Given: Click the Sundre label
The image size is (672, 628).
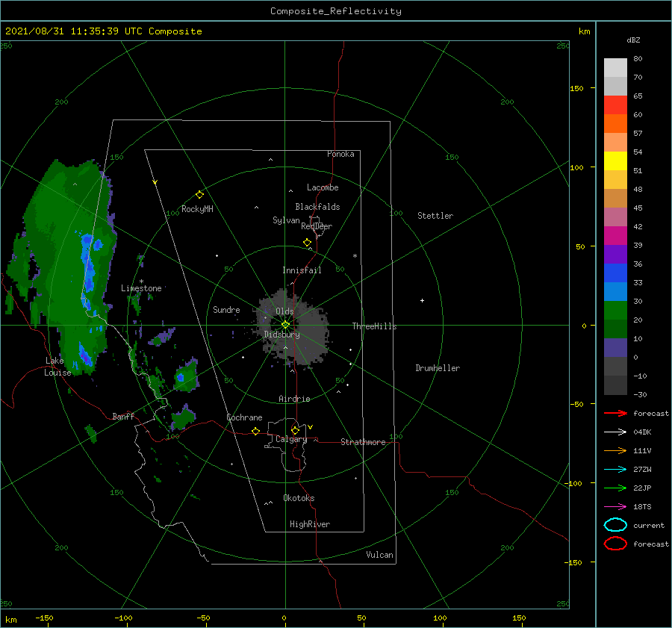Looking at the screenshot, I should click(226, 309).
